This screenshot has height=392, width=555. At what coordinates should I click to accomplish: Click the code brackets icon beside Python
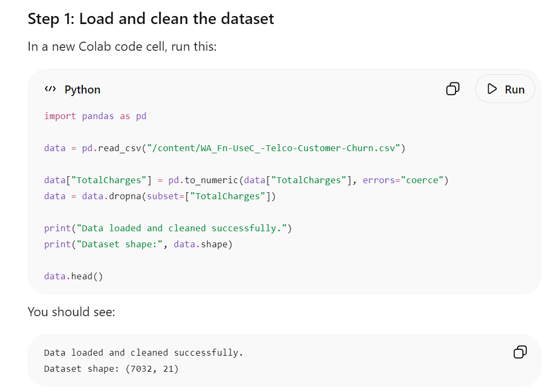coord(50,89)
